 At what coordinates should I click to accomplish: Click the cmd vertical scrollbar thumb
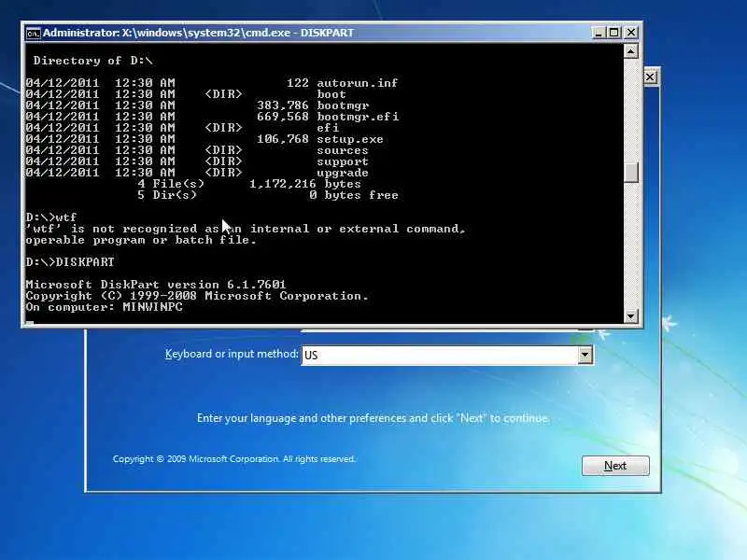[631, 173]
